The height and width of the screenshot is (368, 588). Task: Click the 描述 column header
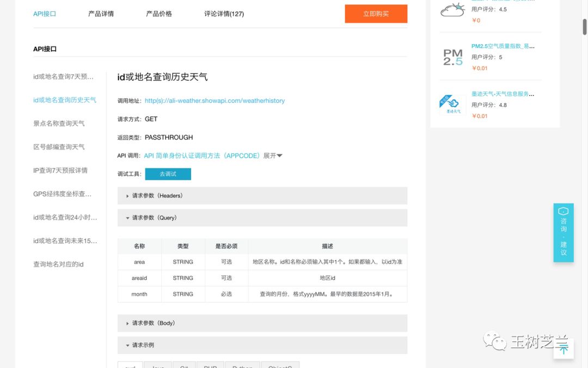(x=328, y=246)
